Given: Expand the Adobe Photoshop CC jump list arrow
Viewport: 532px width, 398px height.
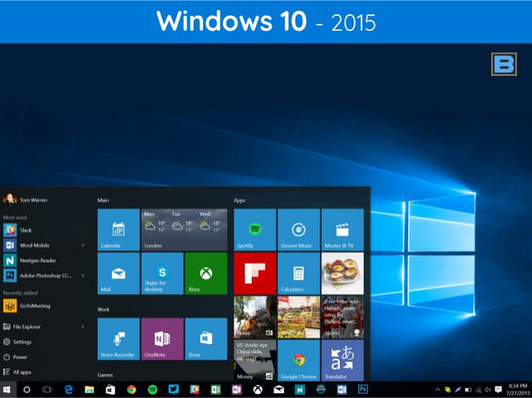Looking at the screenshot, I should (x=83, y=276).
